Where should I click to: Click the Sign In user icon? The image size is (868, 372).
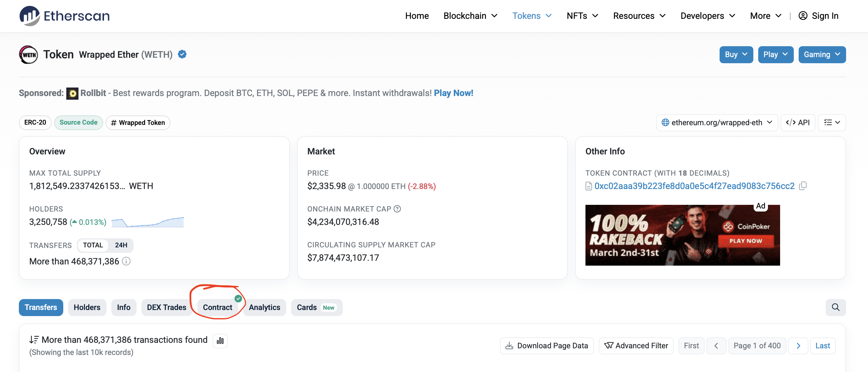click(803, 16)
